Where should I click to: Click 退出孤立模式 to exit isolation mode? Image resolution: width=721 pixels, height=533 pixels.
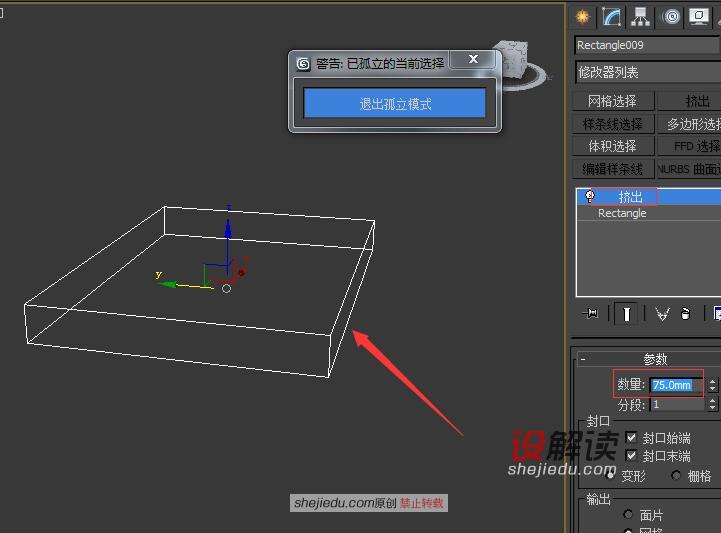point(395,103)
